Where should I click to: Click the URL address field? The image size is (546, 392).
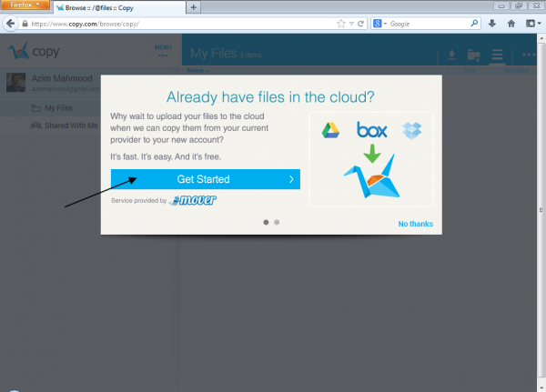(x=181, y=24)
